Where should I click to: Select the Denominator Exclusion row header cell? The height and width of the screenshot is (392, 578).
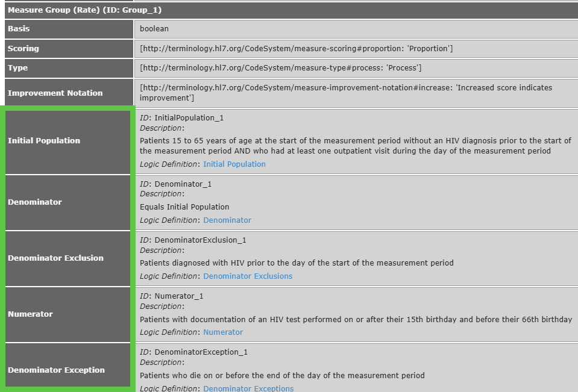[x=56, y=258]
